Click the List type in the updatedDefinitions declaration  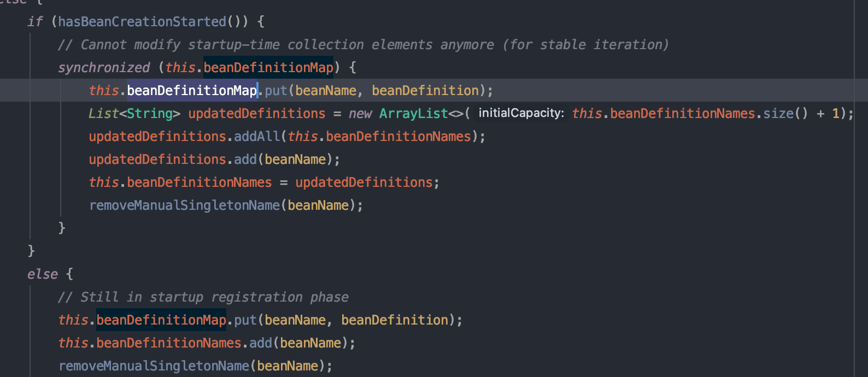click(x=104, y=114)
